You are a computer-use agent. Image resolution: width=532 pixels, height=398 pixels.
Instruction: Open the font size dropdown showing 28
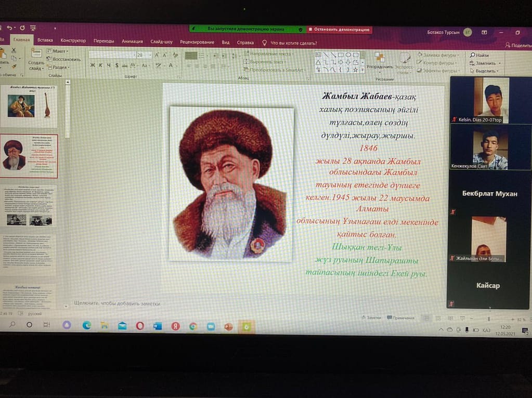[150, 55]
